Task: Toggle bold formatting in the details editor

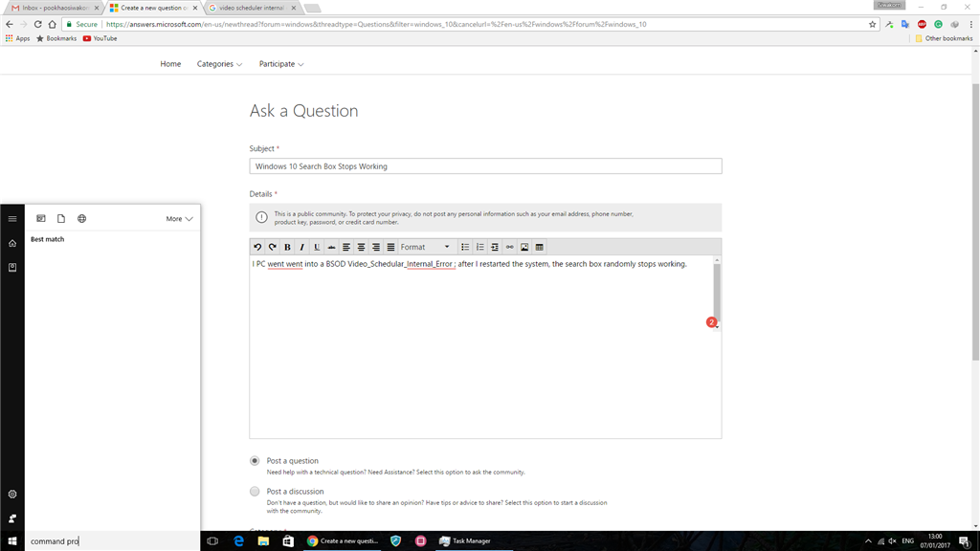Action: (287, 248)
